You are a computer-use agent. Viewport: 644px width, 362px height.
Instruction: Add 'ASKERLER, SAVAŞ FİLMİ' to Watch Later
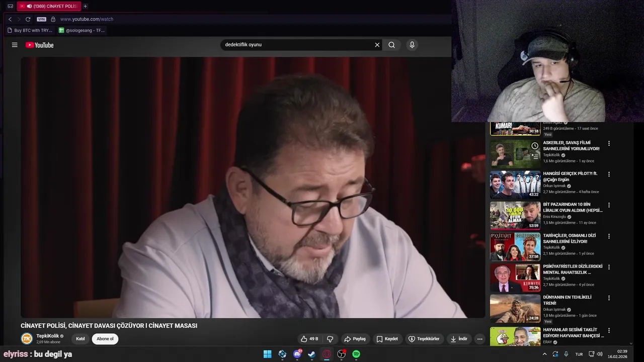535,146
